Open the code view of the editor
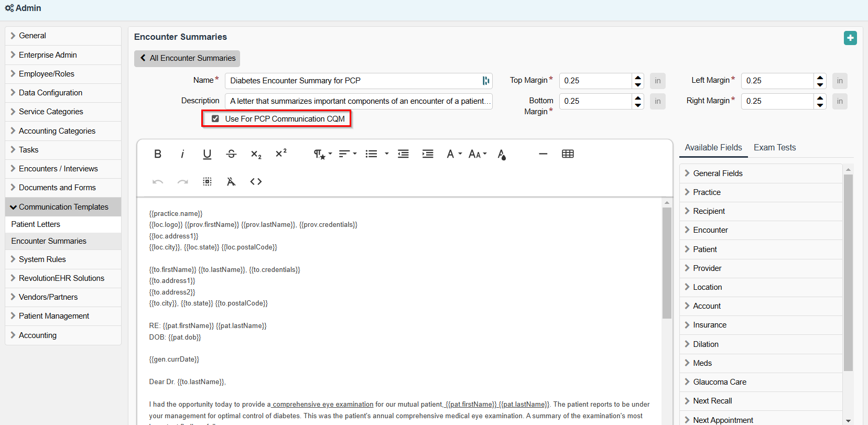Screen dimensions: 868x425 click(x=256, y=182)
